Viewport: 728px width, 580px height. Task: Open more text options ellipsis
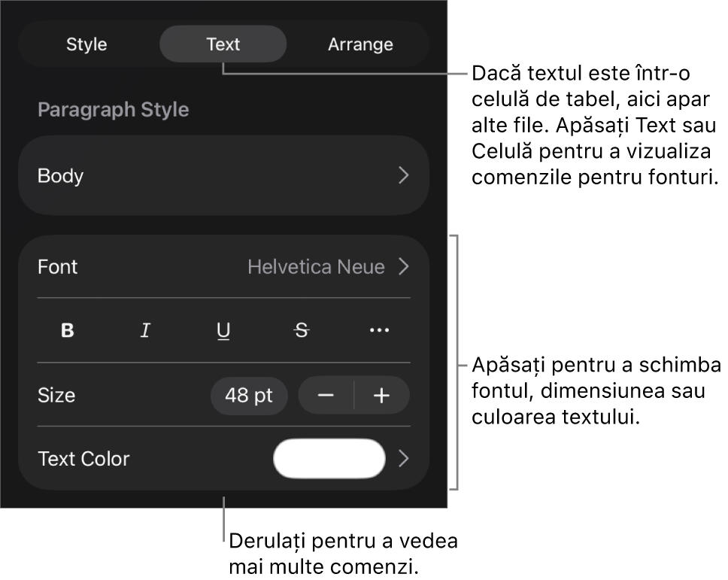tap(379, 330)
